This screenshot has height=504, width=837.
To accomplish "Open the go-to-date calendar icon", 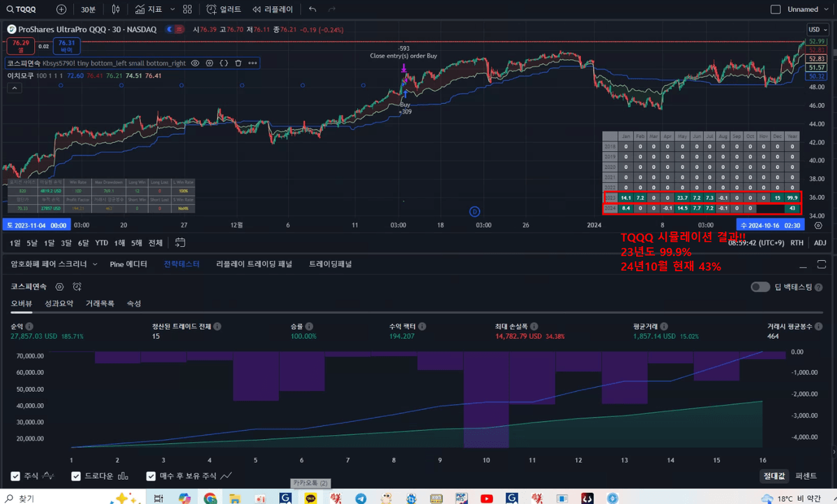I will point(180,243).
